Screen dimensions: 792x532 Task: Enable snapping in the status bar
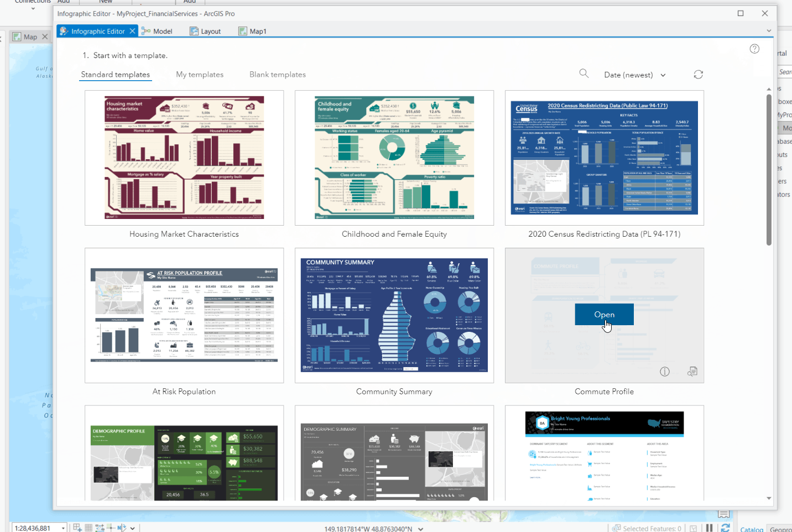(x=111, y=528)
